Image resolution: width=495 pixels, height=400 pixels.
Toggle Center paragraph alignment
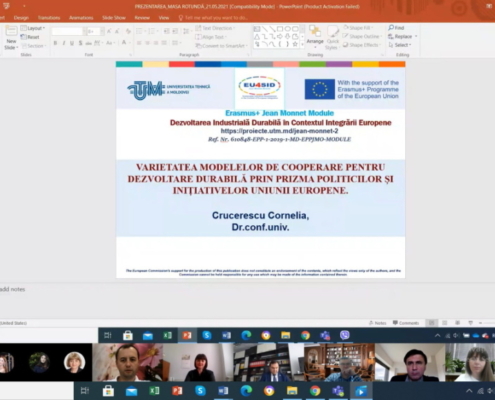click(147, 43)
